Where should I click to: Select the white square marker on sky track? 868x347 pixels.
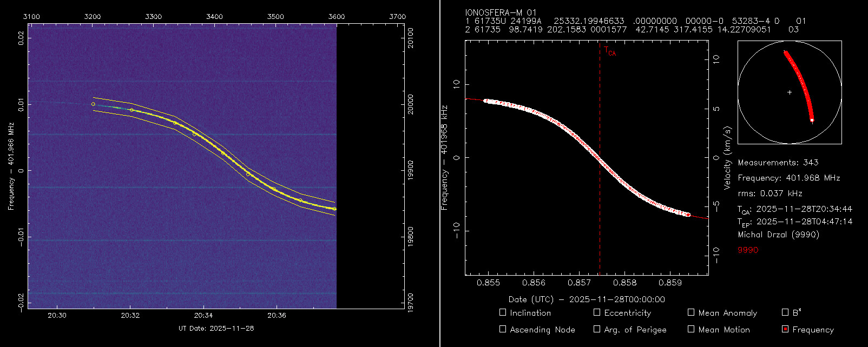(812, 120)
